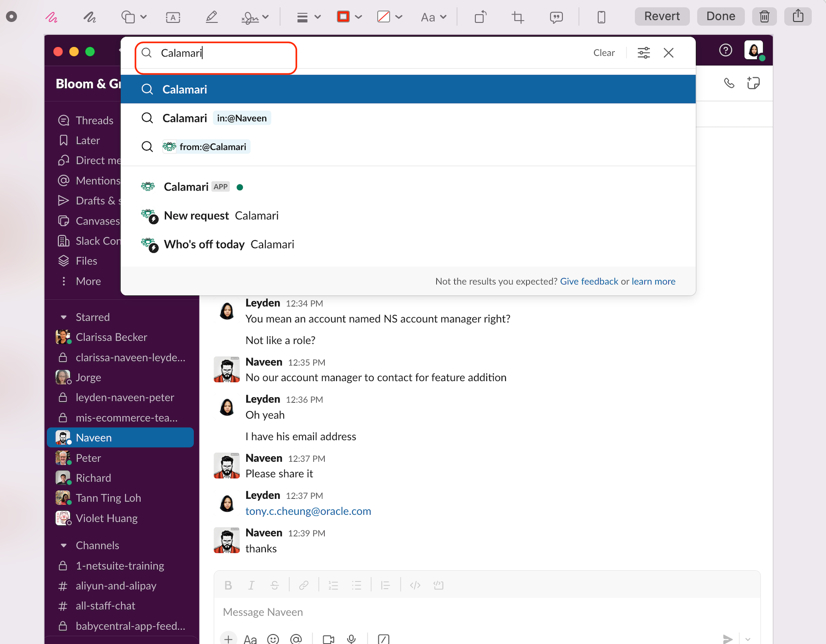Choose the Shapes tool in markup toolbar
The width and height of the screenshot is (826, 644).
pos(128,17)
